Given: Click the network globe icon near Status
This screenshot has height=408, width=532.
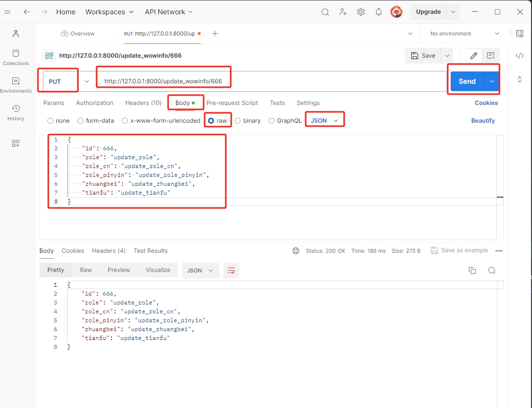Looking at the screenshot, I should pos(296,251).
